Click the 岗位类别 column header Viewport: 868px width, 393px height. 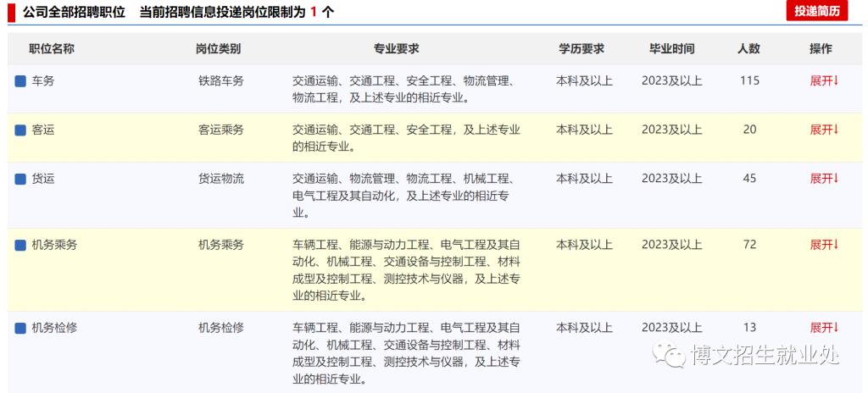pos(218,49)
